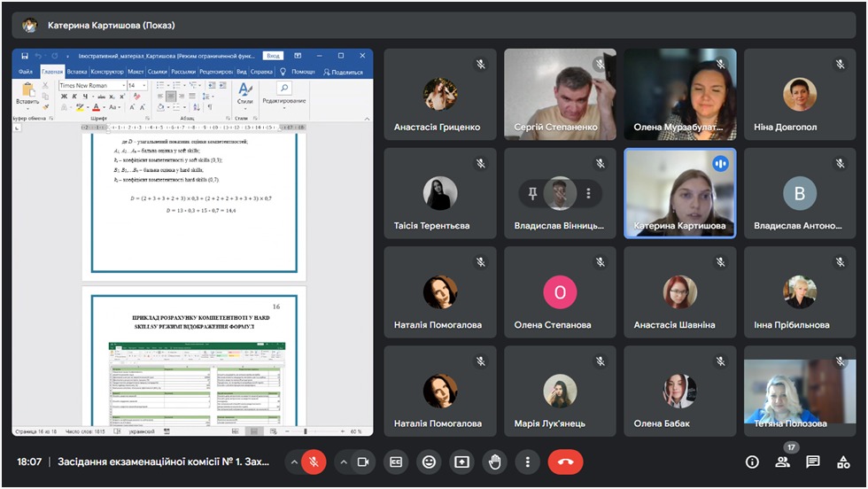Open meeting details info icon
Screen dimensions: 868x489
(752, 462)
